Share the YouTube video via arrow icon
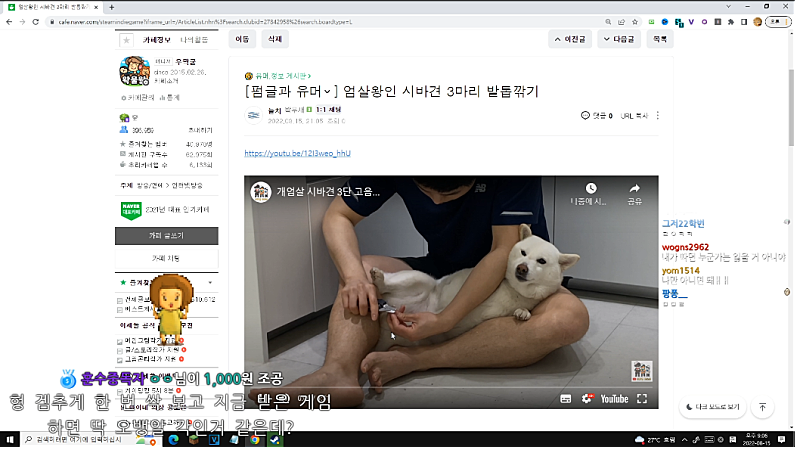This screenshot has height=450, width=800. (635, 188)
